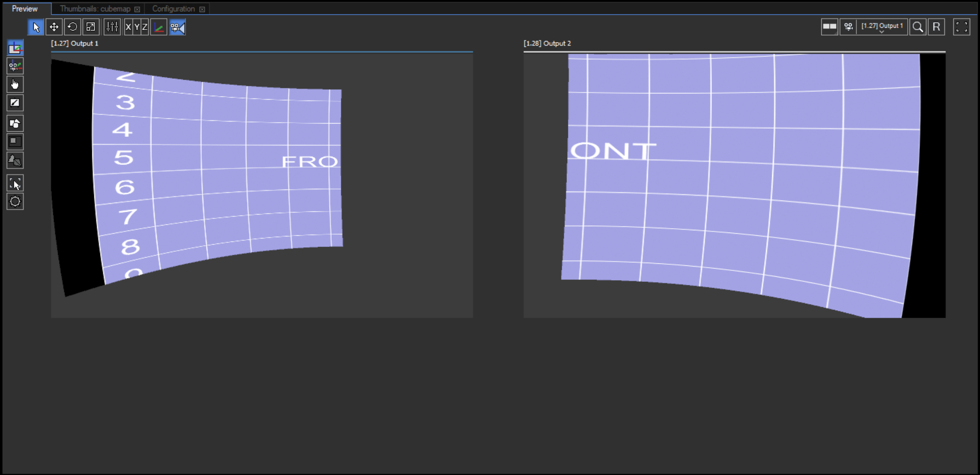The image size is (980, 475).
Task: Select the arrow pointer tool
Action: pyautogui.click(x=36, y=27)
